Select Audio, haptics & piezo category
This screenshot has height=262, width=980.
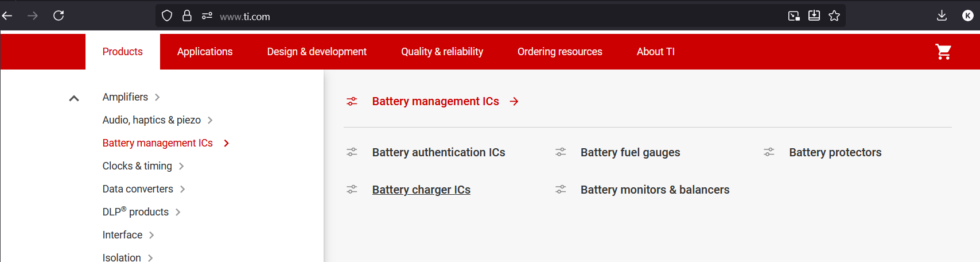click(x=151, y=120)
